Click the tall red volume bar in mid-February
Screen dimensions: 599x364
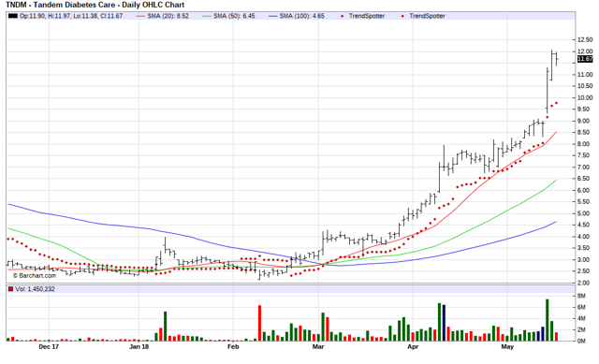[260, 323]
